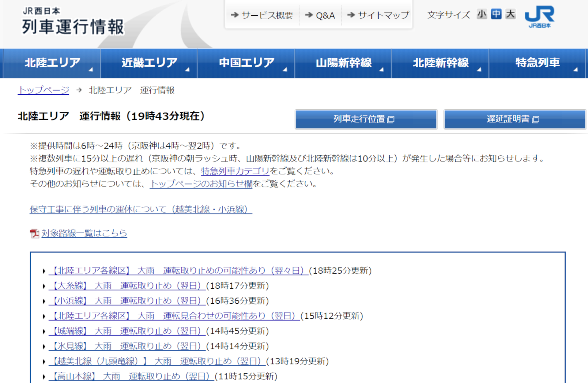Expand the 山陽新幹線 navigation menu
Image resolution: width=588 pixels, height=383 pixels.
(x=343, y=63)
